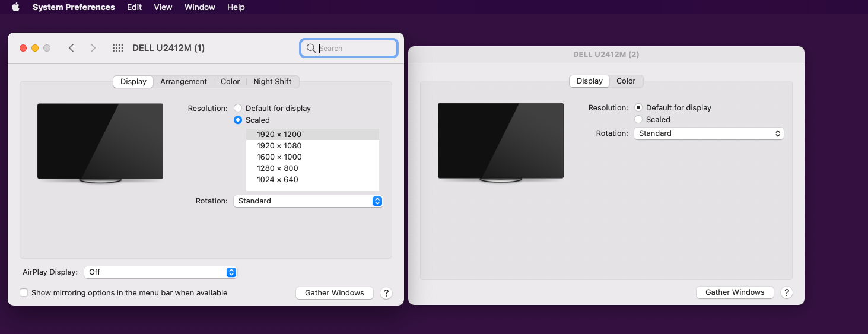Viewport: 868px width, 334px height.
Task: Select Scaled resolution in DELL (1) window
Action: click(x=238, y=120)
